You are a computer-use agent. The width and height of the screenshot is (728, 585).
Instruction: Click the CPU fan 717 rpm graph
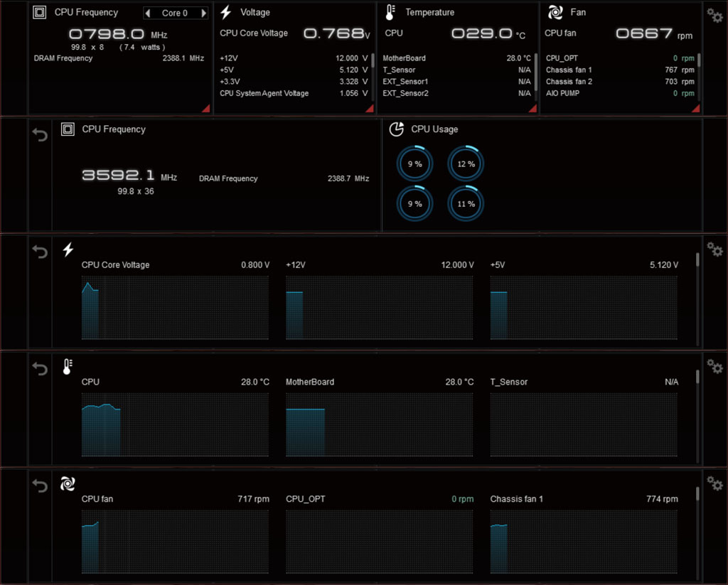coord(175,542)
